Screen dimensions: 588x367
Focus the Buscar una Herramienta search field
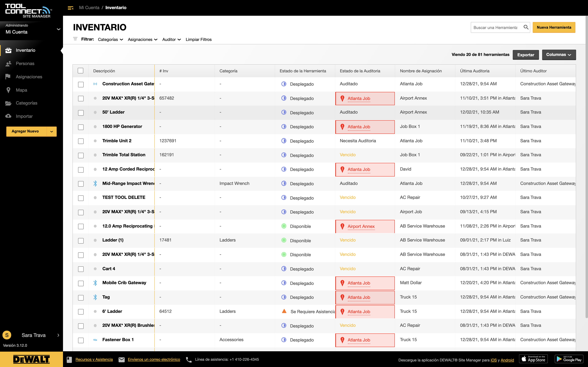coord(496,27)
